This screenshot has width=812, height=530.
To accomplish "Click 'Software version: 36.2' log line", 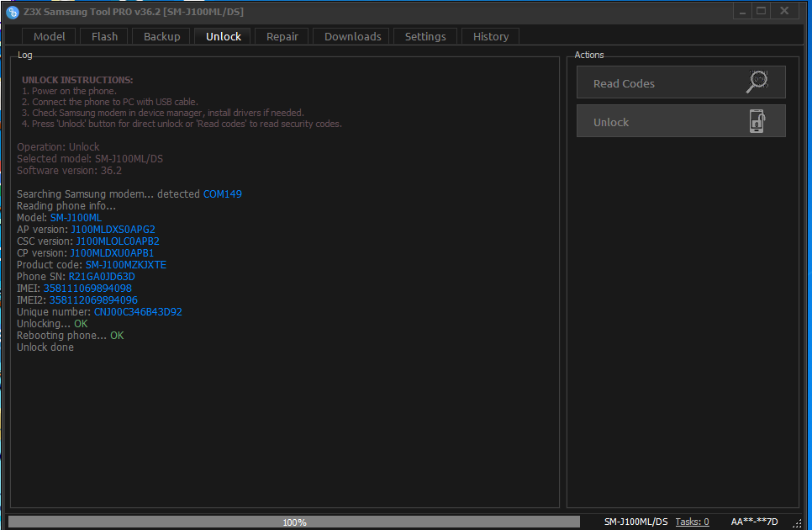I will tap(70, 171).
